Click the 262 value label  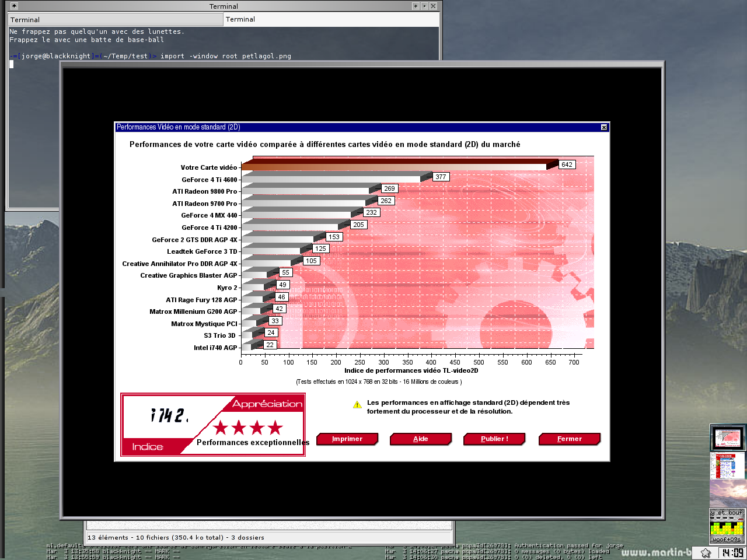386,201
